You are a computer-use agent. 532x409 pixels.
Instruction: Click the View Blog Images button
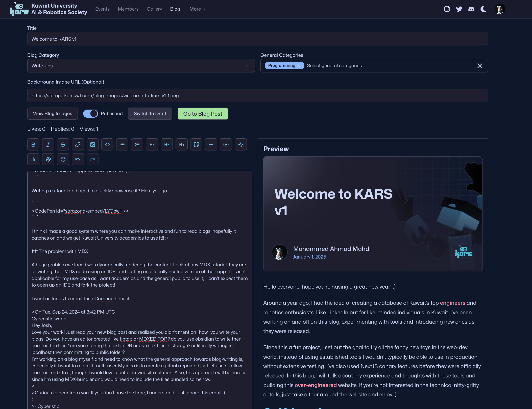click(x=53, y=114)
